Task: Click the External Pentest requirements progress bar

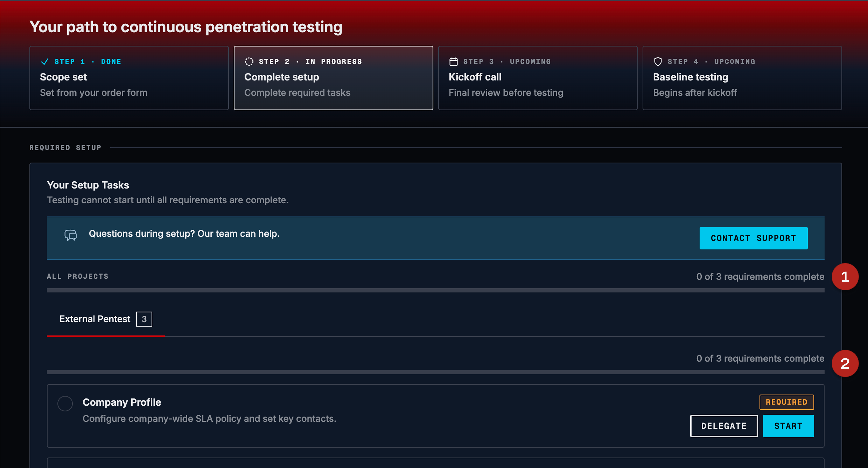Action: coord(435,372)
